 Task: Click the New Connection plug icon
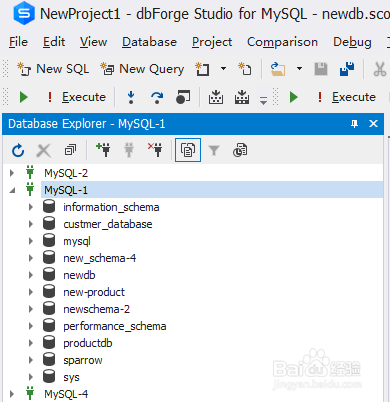tap(103, 150)
